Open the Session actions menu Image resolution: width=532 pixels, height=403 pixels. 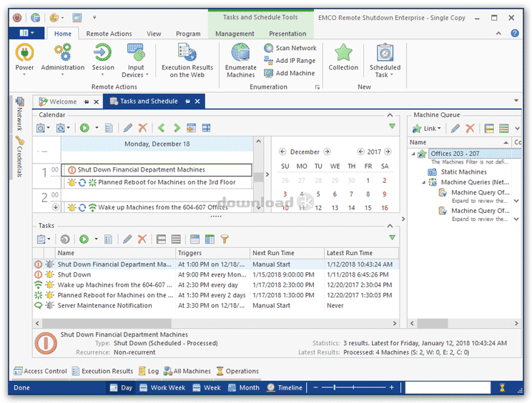click(103, 59)
